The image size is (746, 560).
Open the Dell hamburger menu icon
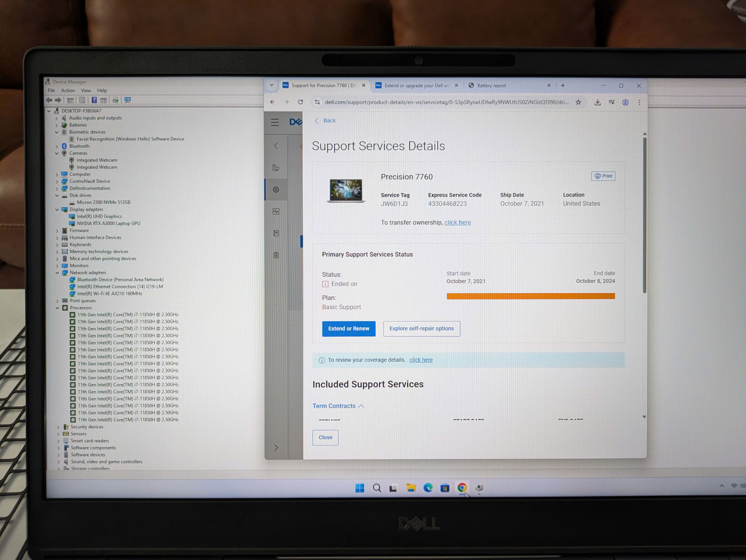coord(275,122)
